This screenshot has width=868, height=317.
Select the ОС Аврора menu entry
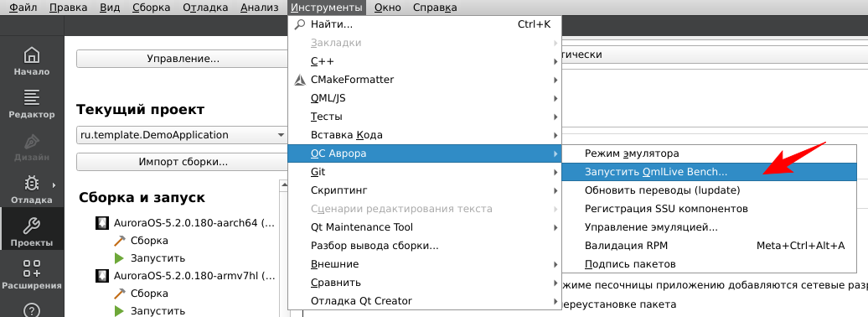pyautogui.click(x=425, y=153)
